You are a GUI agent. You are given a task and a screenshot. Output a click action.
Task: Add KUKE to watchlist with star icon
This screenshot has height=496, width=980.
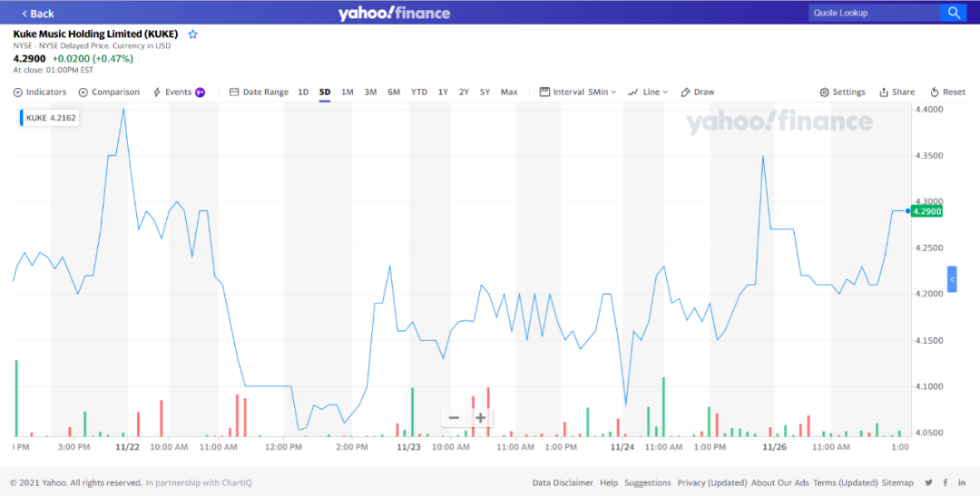(x=192, y=34)
